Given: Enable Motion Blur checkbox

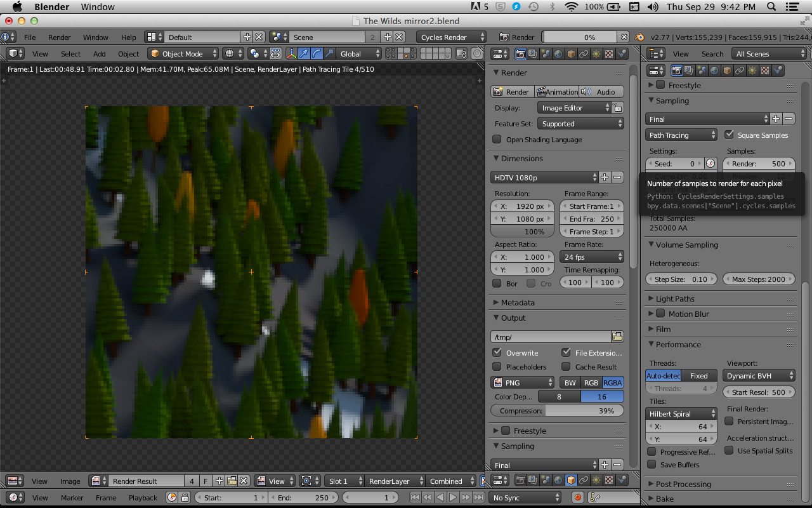Looking at the screenshot, I should pyautogui.click(x=660, y=314).
